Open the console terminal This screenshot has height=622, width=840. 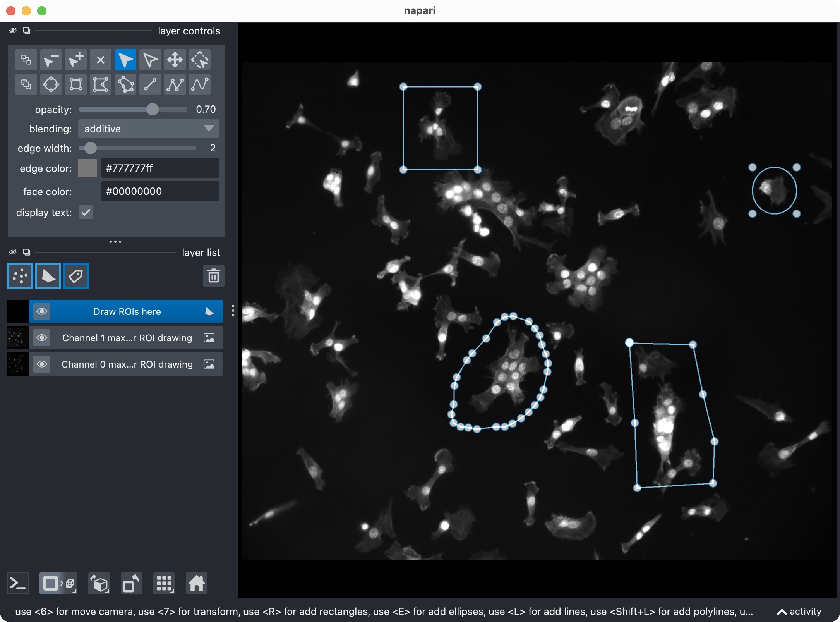pyautogui.click(x=18, y=583)
